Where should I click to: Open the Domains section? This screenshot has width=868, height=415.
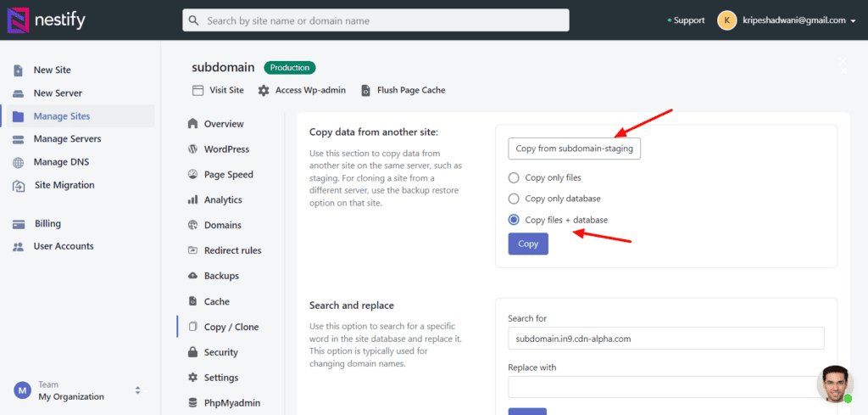(x=223, y=226)
